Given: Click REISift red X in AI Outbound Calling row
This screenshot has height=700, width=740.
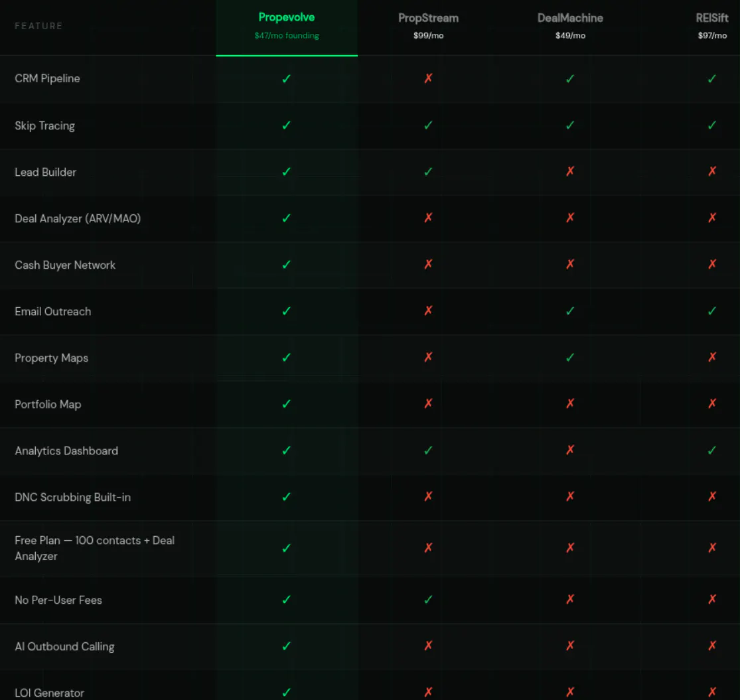Looking at the screenshot, I should (712, 646).
